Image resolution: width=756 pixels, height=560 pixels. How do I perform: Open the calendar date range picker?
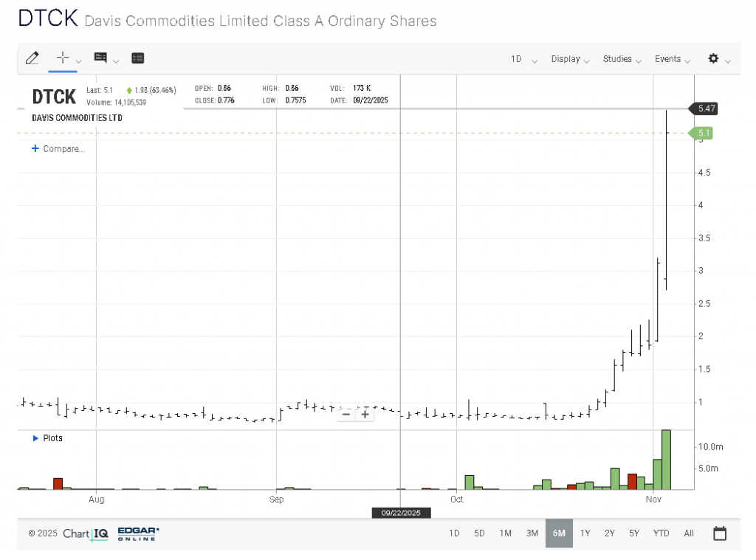click(720, 533)
